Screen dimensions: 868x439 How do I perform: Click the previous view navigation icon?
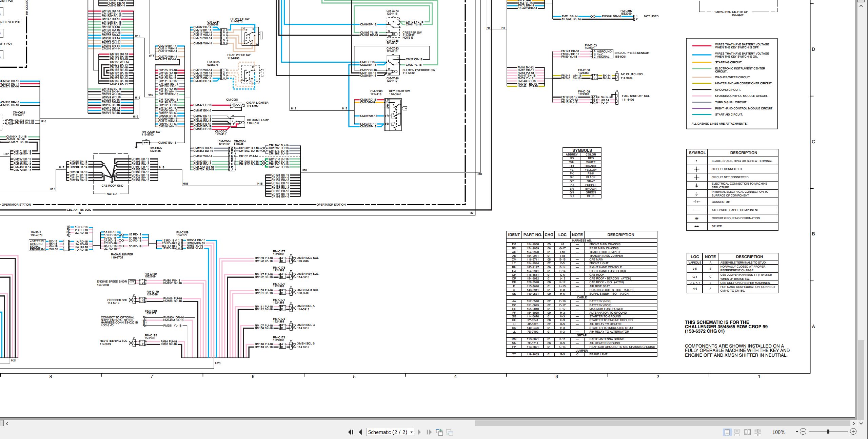pyautogui.click(x=439, y=432)
